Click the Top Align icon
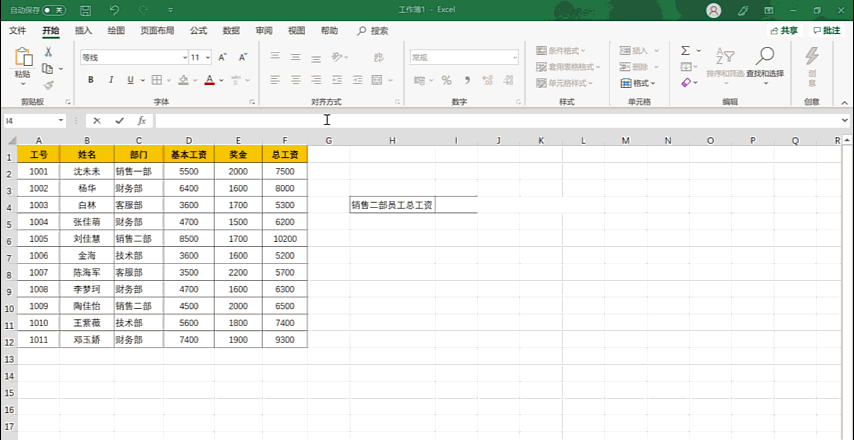 276,57
